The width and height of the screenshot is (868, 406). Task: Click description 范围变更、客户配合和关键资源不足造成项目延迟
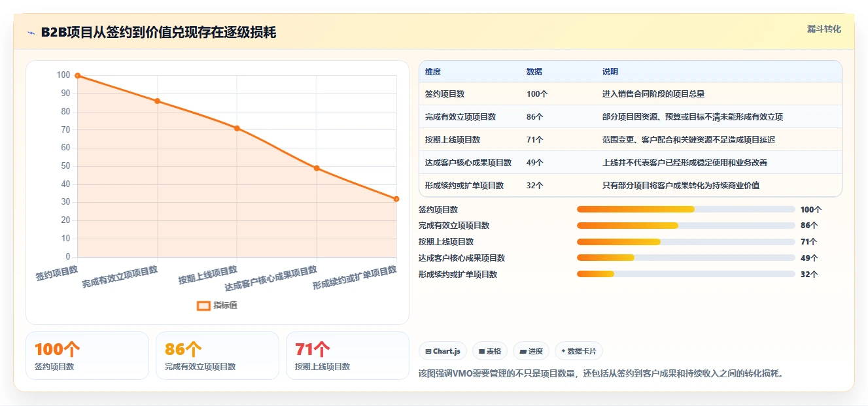pos(689,140)
